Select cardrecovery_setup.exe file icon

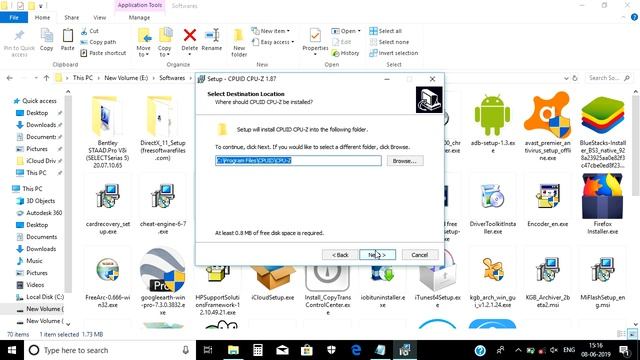click(x=108, y=197)
